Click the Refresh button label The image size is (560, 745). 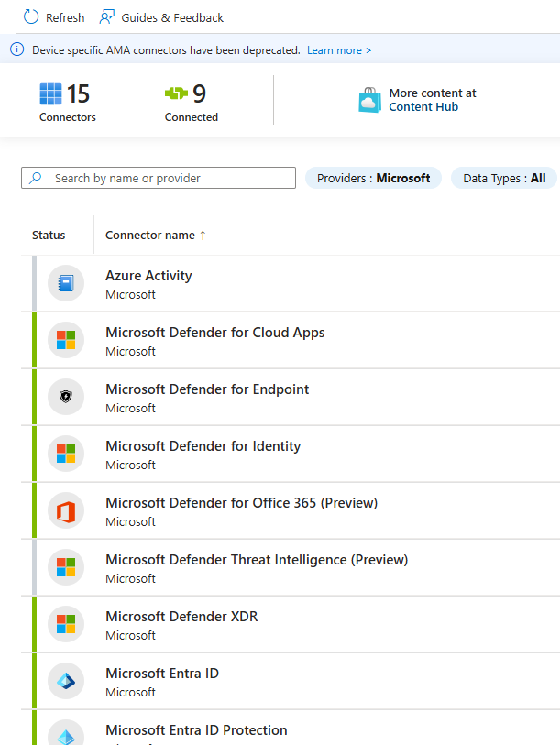point(65,17)
